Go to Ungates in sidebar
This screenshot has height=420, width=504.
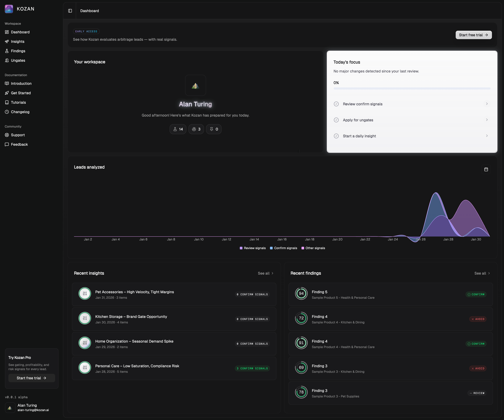point(18,61)
